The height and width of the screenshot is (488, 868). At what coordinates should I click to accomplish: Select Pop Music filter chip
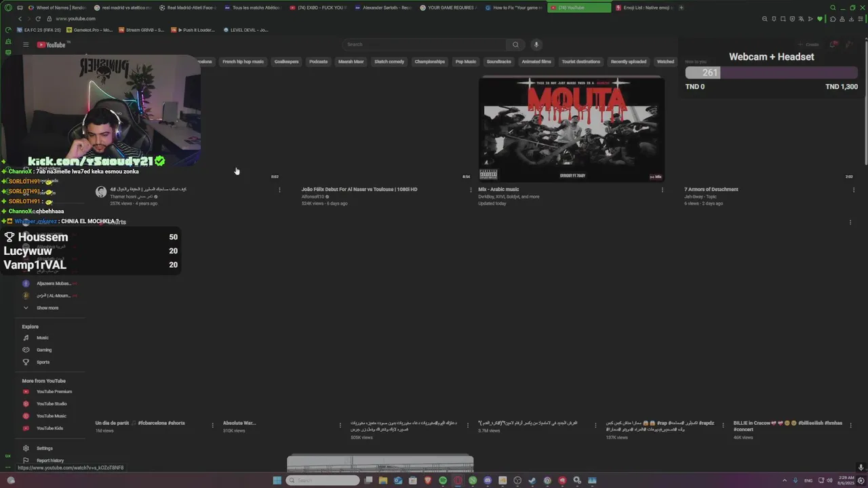tap(466, 62)
